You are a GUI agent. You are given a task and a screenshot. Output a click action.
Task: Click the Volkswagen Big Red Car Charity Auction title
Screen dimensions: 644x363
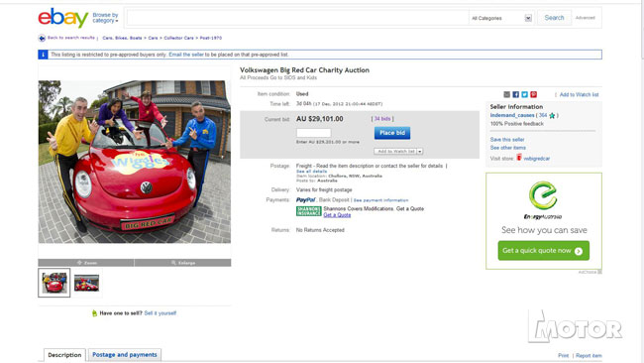tap(304, 70)
